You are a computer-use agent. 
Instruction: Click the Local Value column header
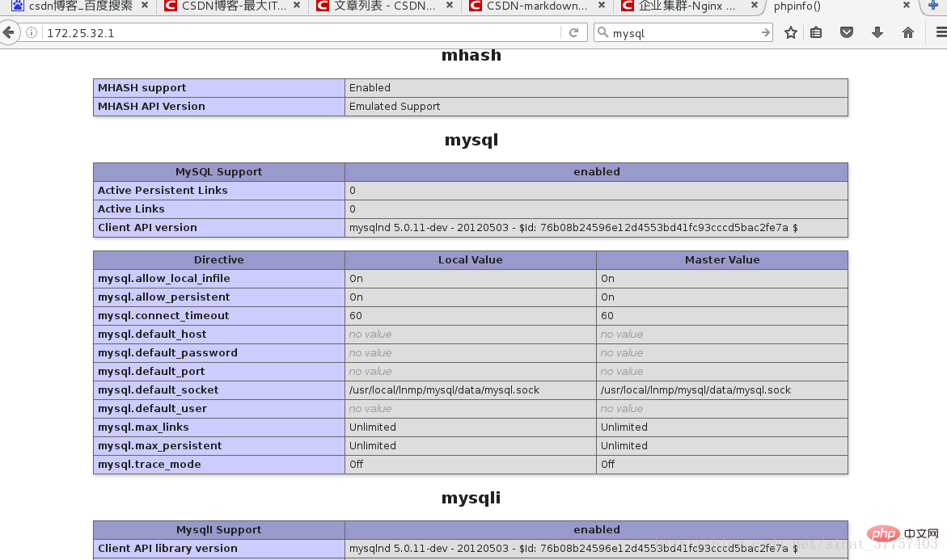(x=470, y=259)
